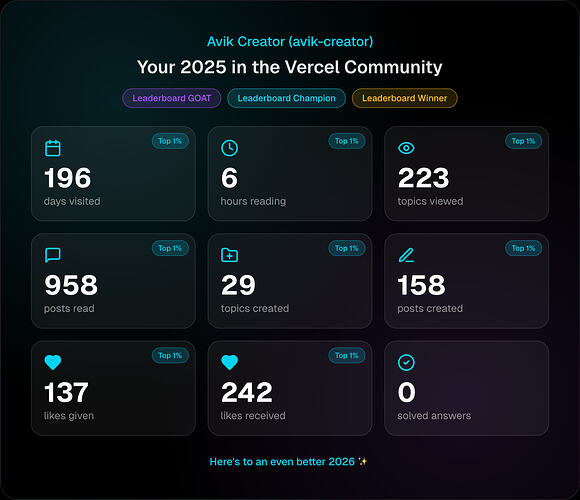Click the heart icon above likes given
Screen dimensions: 580x500
click(x=53, y=362)
